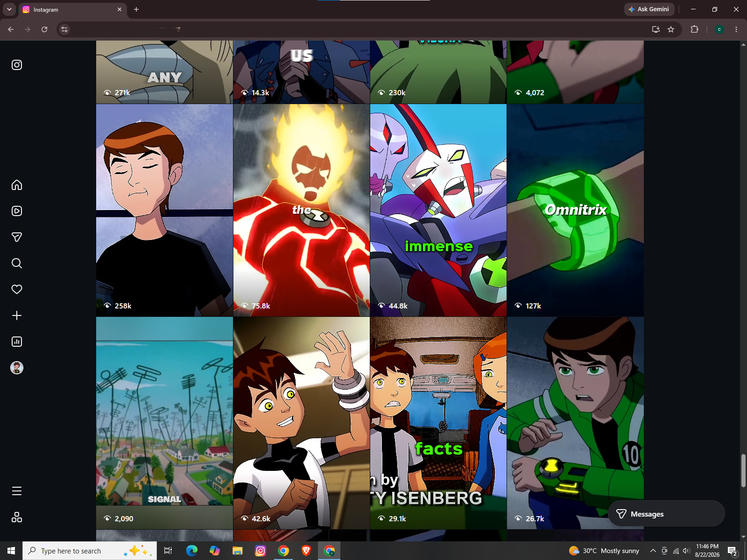
Task: Open direct messages paper-plane icon in sidebar
Action: click(17, 237)
